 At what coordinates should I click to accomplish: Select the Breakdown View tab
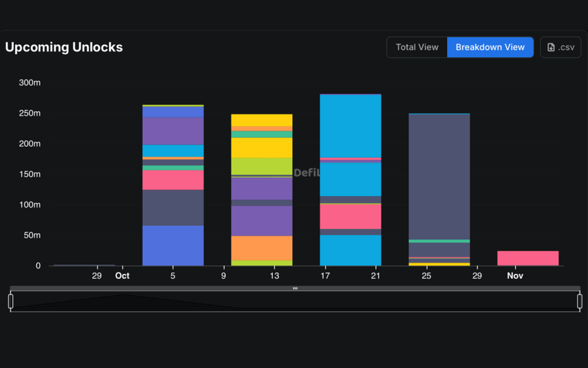pos(490,47)
